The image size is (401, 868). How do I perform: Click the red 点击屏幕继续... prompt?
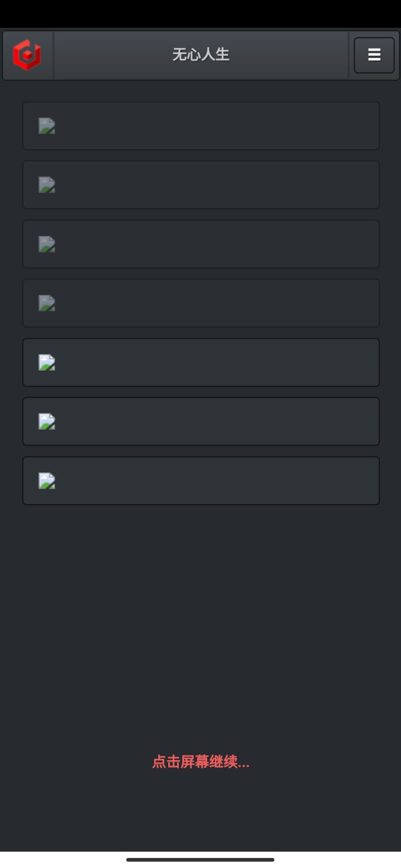coord(200,762)
